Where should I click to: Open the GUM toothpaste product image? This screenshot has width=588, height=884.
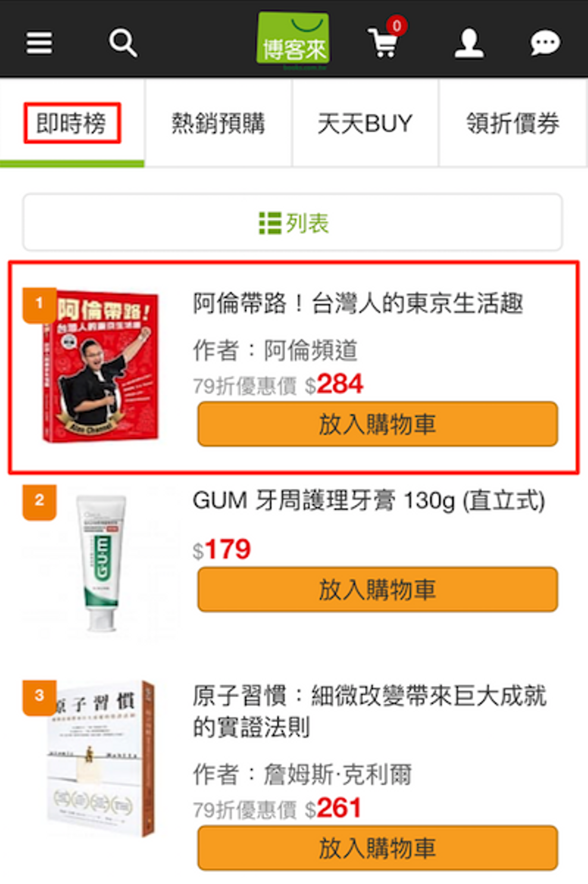point(101,563)
